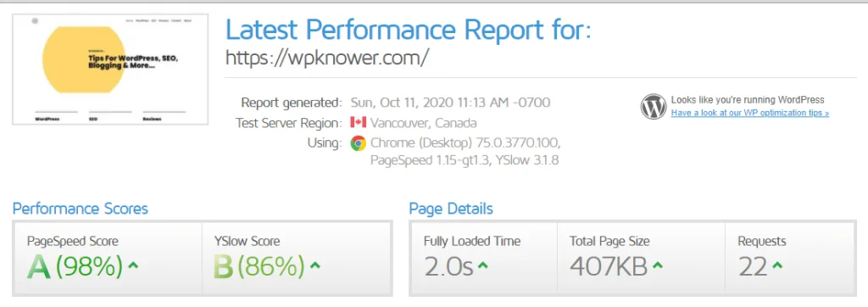The height and width of the screenshot is (307, 868).
Task: Click the WordPress logo icon
Action: pos(654,107)
